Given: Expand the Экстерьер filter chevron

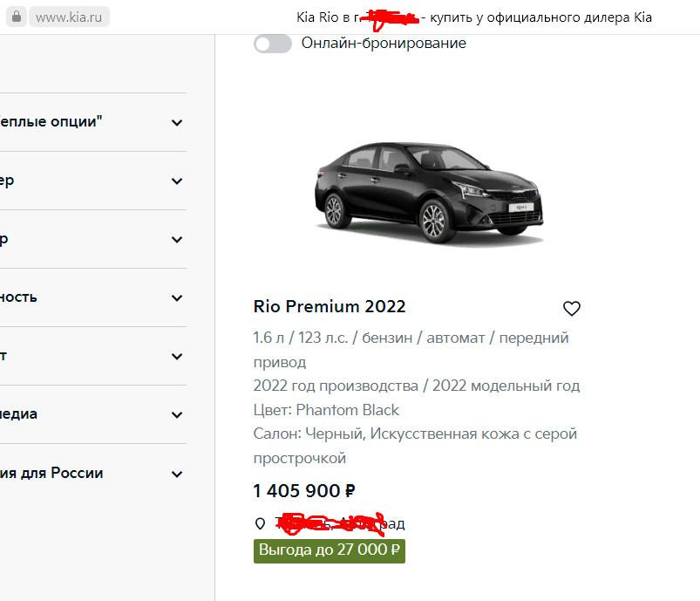Looking at the screenshot, I should pyautogui.click(x=177, y=181).
